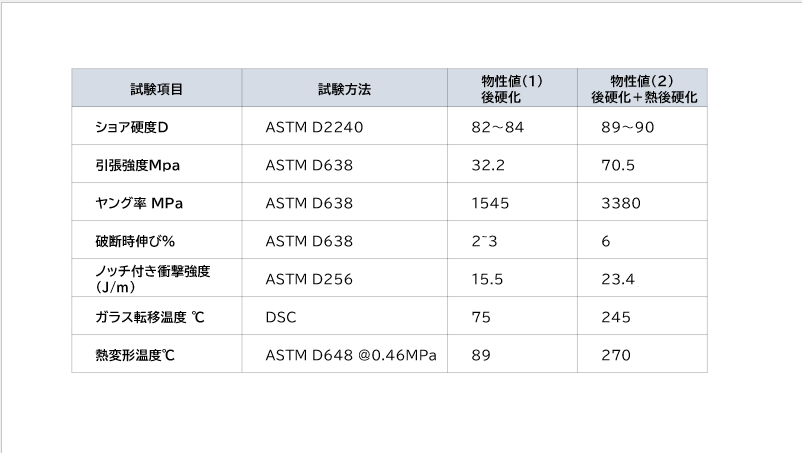Click the 70.5 tensile strength value
The width and height of the screenshot is (802, 453).
[x=619, y=165]
